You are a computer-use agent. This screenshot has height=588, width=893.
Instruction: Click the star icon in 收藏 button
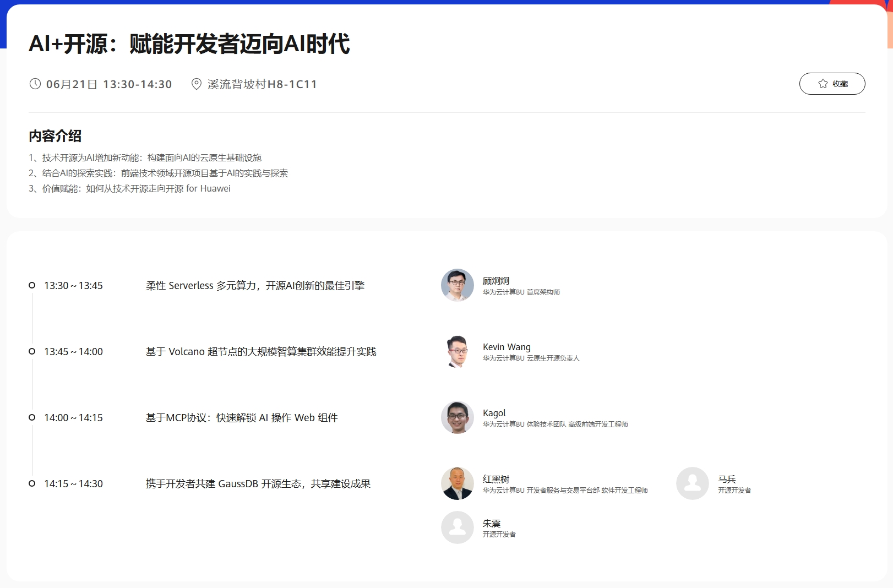click(823, 84)
